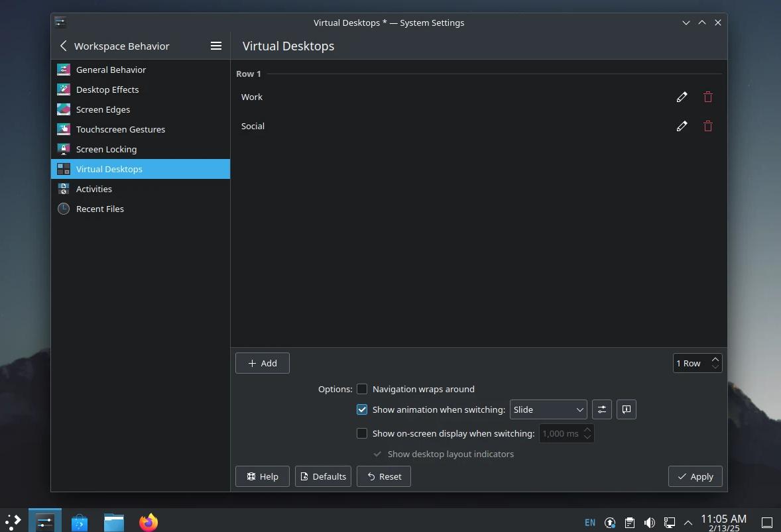Launch Firefox from the taskbar
Screen dimensions: 781x532
pos(148,521)
